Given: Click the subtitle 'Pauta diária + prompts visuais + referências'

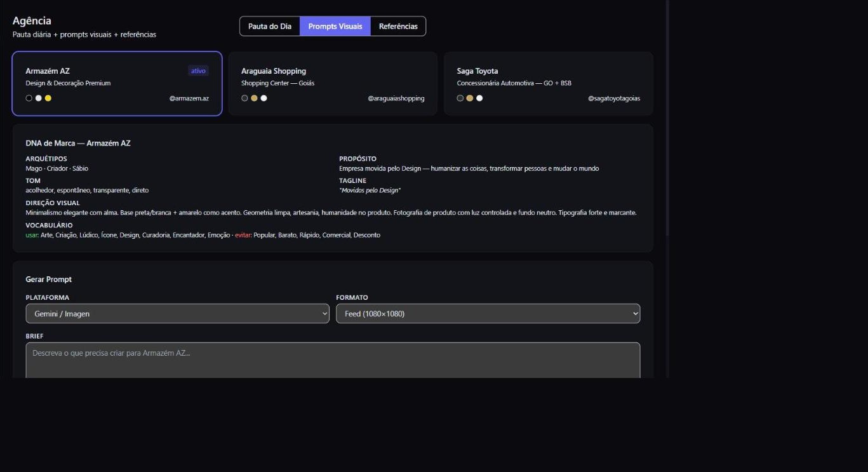Looking at the screenshot, I should (84, 34).
